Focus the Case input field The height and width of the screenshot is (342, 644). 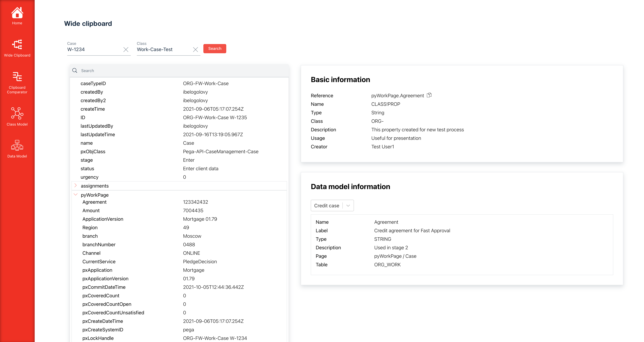(x=95, y=49)
